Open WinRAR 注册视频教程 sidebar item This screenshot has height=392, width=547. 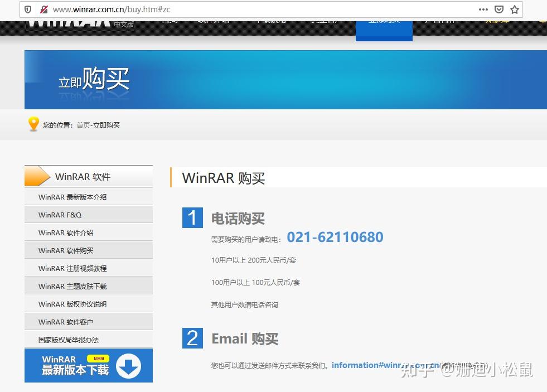tap(89, 268)
